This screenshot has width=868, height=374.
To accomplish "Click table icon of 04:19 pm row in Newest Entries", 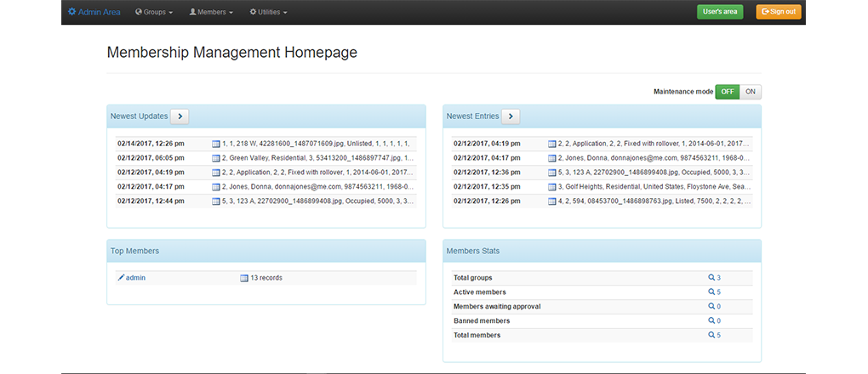I will [552, 144].
